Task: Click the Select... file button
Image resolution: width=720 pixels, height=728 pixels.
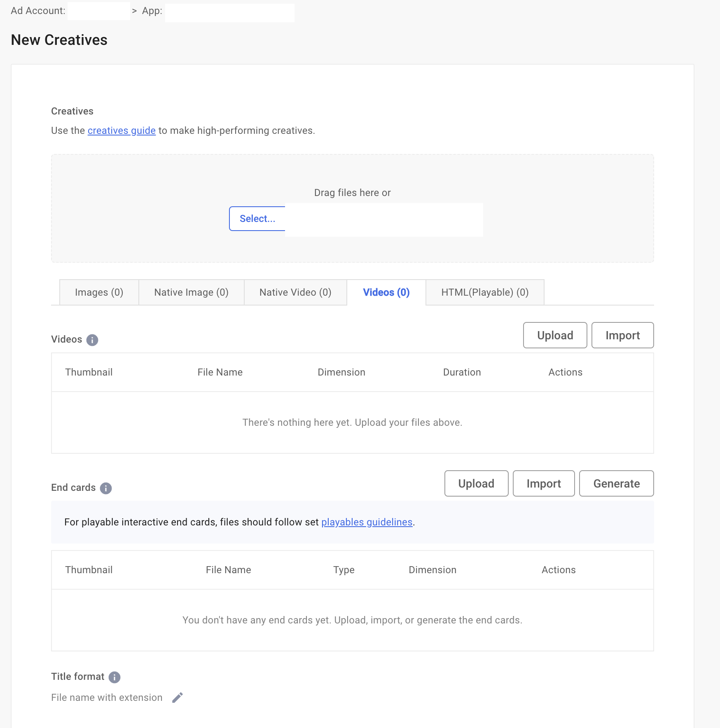Action: click(257, 219)
